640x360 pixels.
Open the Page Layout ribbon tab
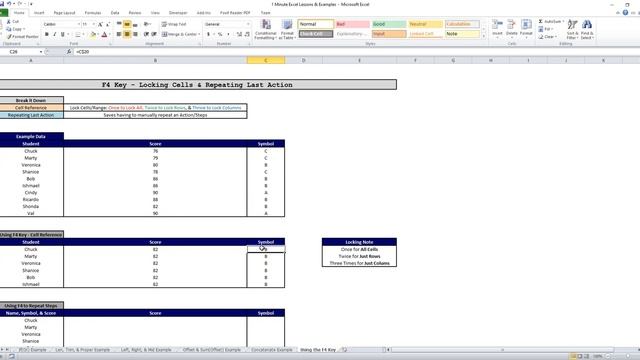[x=64, y=13]
